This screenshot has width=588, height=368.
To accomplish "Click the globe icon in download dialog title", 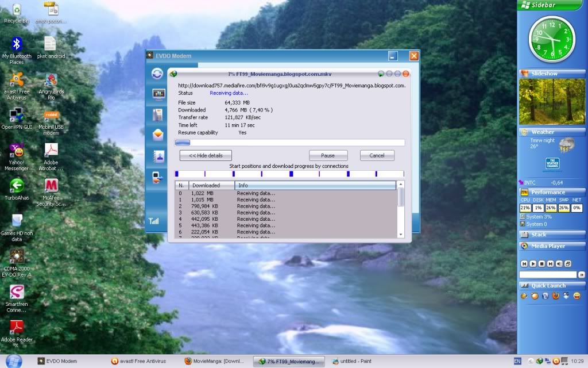I will (x=173, y=74).
